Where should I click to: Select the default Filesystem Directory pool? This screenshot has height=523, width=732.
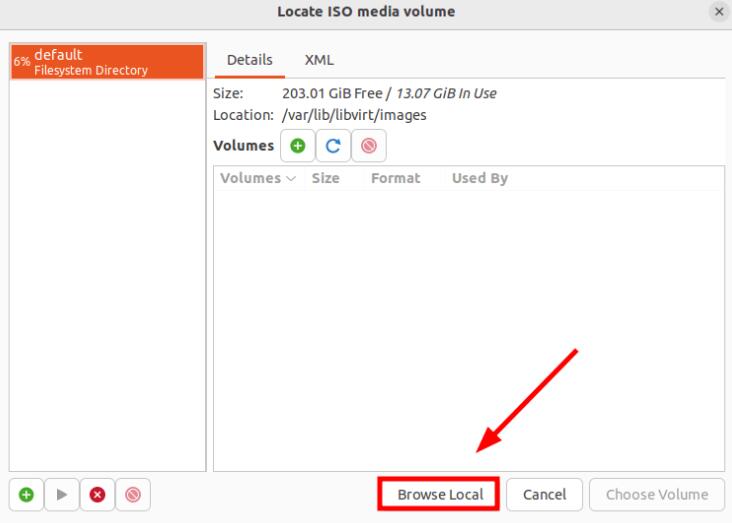click(x=107, y=62)
